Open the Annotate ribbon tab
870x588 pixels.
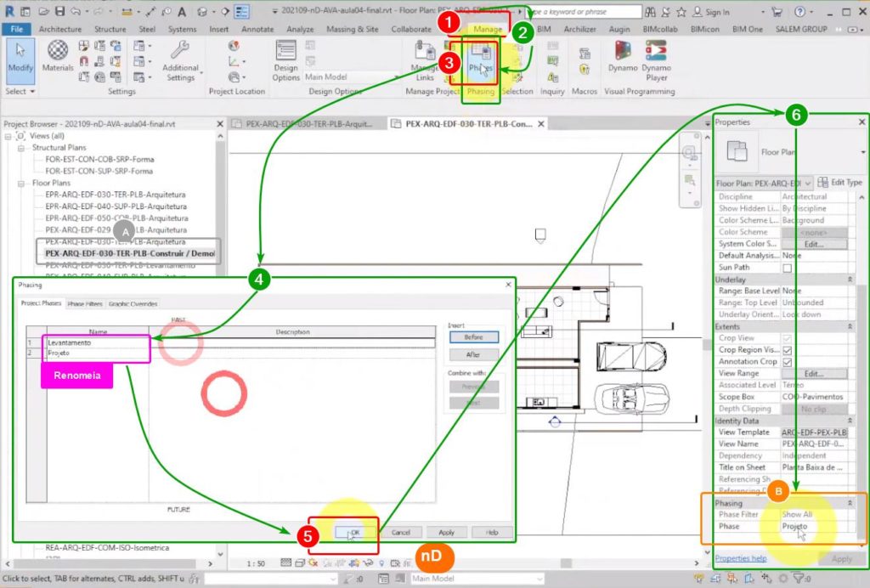(x=257, y=29)
